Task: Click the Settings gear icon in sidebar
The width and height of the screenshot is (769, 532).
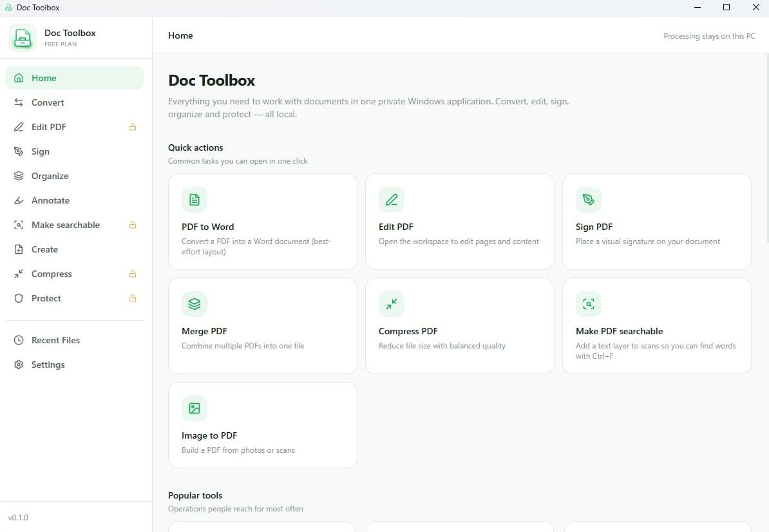Action: pos(19,365)
